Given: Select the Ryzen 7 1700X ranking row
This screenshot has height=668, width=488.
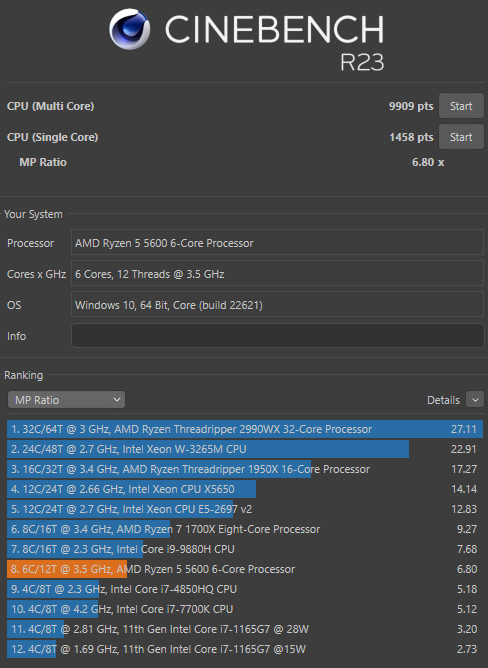Looking at the screenshot, I should click(245, 530).
